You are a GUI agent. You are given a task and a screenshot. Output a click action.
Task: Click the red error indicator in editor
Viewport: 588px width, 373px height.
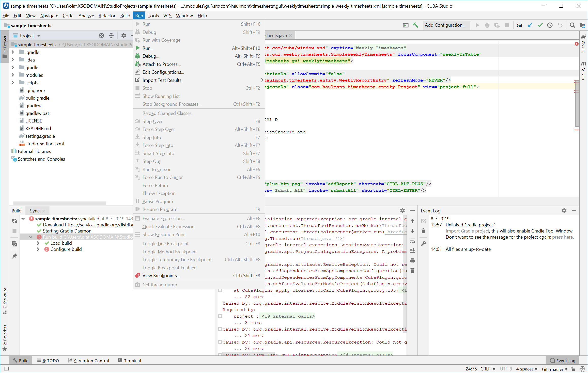coord(577,44)
